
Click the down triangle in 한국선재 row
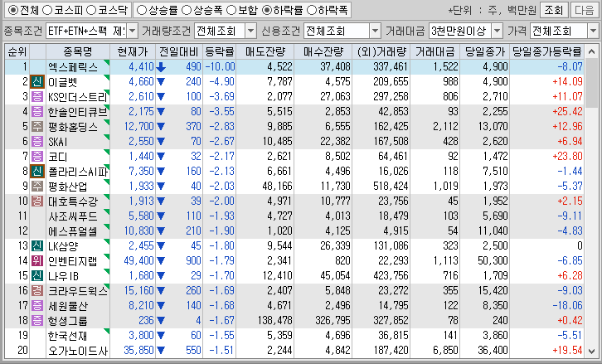pyautogui.click(x=161, y=336)
